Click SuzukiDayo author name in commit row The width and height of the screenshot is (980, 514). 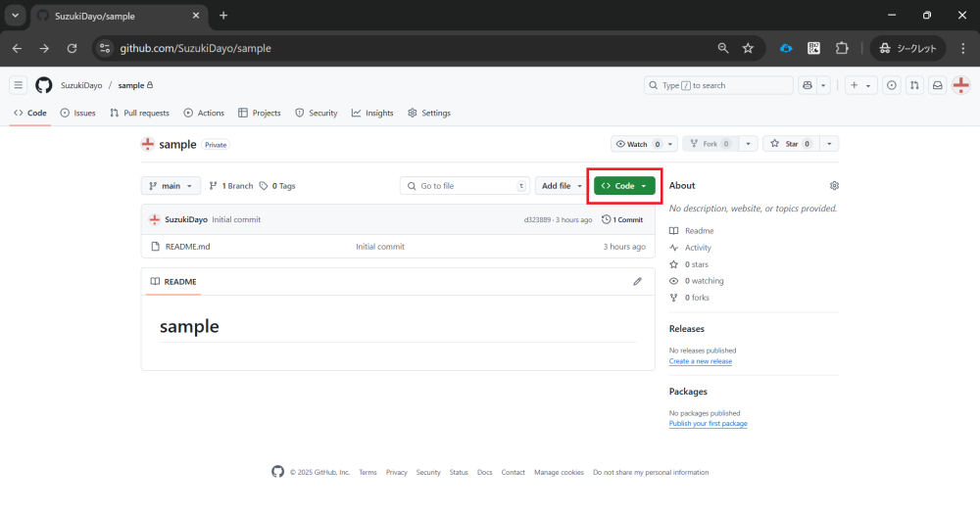tap(186, 220)
